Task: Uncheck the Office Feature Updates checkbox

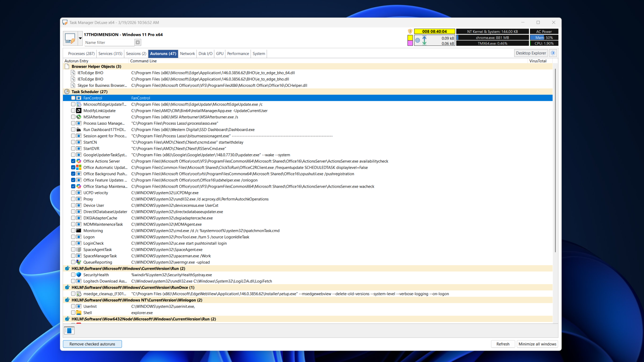Action: (73, 180)
